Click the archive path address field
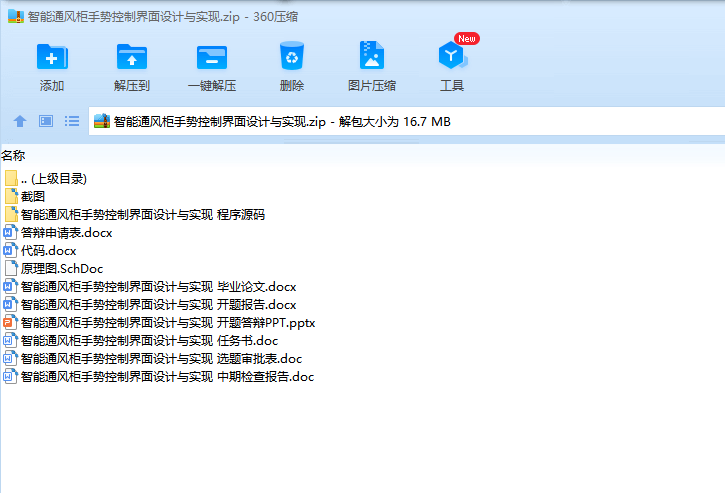 pos(407,121)
